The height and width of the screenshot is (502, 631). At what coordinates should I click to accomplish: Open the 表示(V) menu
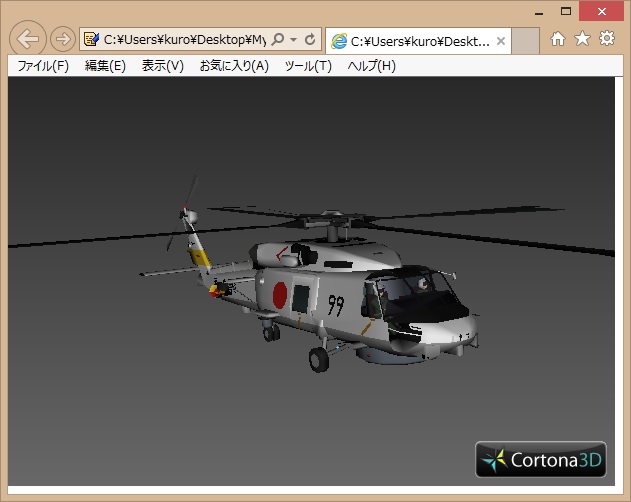(x=162, y=66)
